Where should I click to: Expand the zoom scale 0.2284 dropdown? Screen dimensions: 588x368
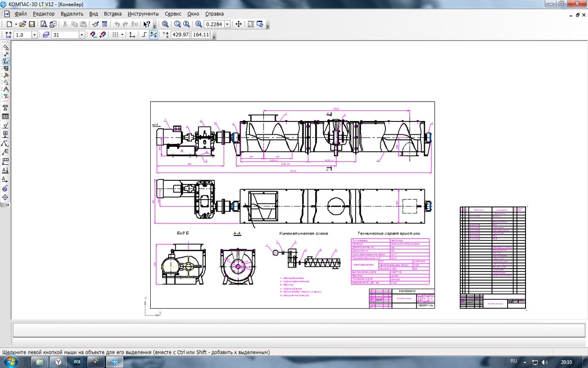pyautogui.click(x=227, y=24)
